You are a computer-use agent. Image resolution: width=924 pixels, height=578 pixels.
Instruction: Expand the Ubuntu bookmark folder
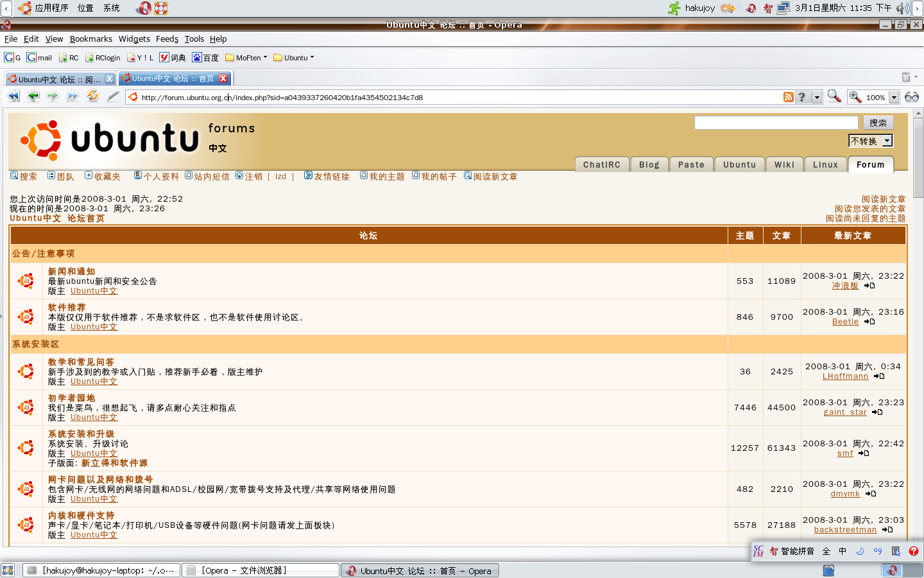pyautogui.click(x=293, y=57)
